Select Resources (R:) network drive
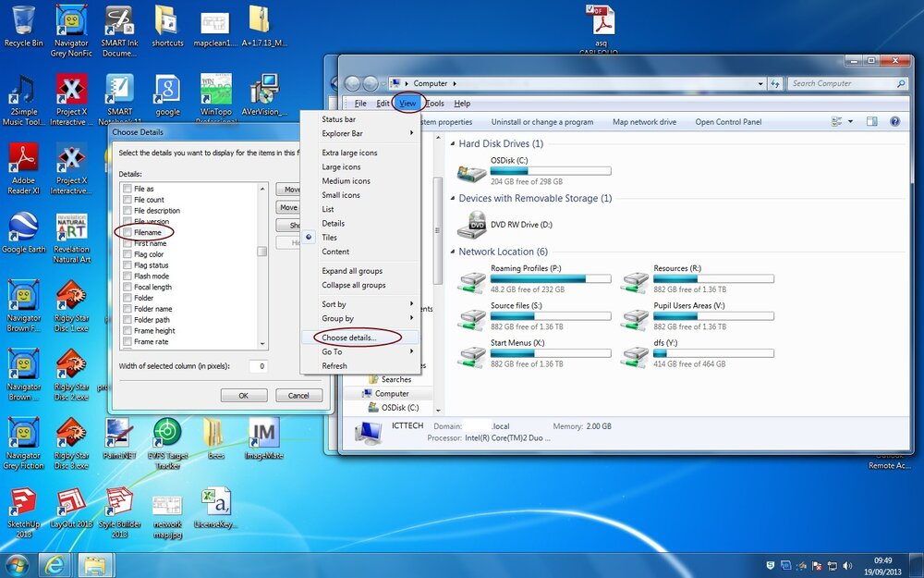The height and width of the screenshot is (578, 924). click(697, 279)
